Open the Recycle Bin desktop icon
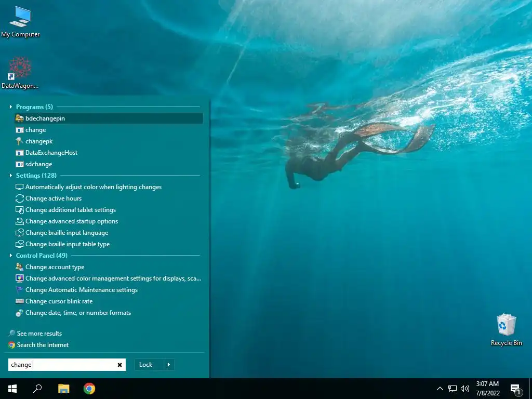532x399 pixels. click(506, 330)
